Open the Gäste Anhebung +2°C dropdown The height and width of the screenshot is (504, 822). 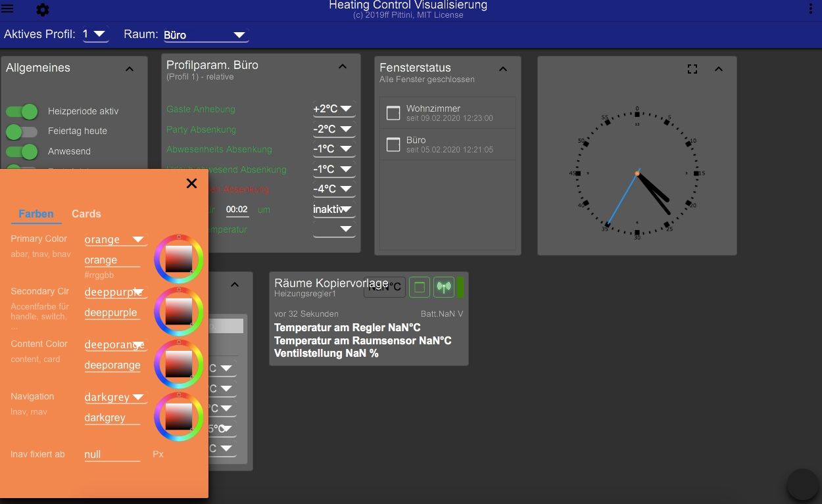[x=333, y=109]
